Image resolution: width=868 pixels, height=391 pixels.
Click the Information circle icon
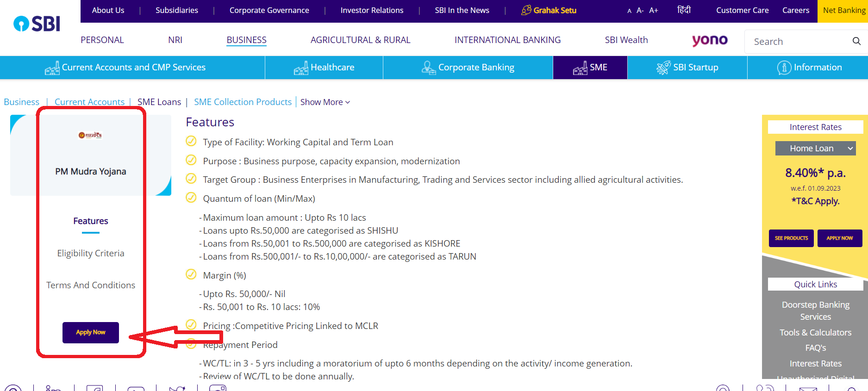784,68
